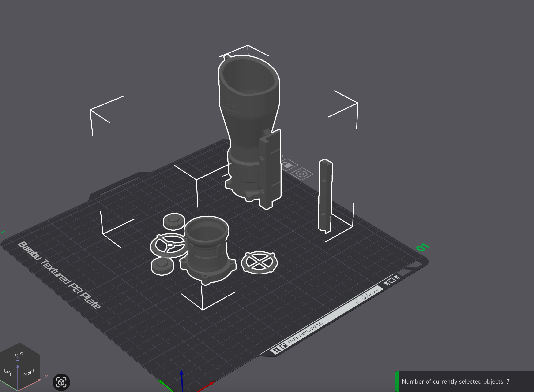Select the cross-shaped grate ring part
The image size is (534, 392).
pyautogui.click(x=259, y=263)
